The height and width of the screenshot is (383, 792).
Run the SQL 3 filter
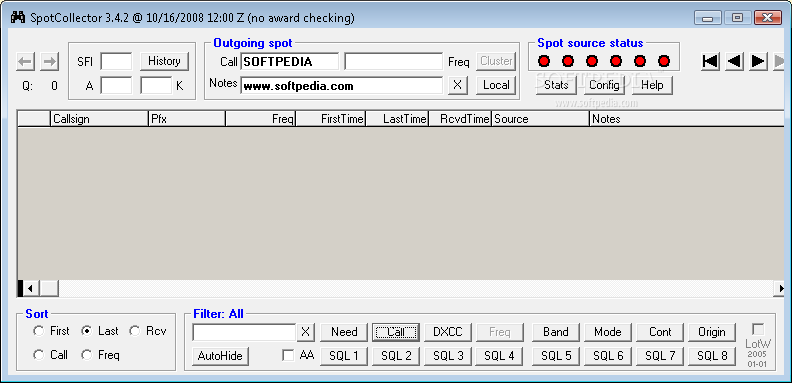pos(448,356)
